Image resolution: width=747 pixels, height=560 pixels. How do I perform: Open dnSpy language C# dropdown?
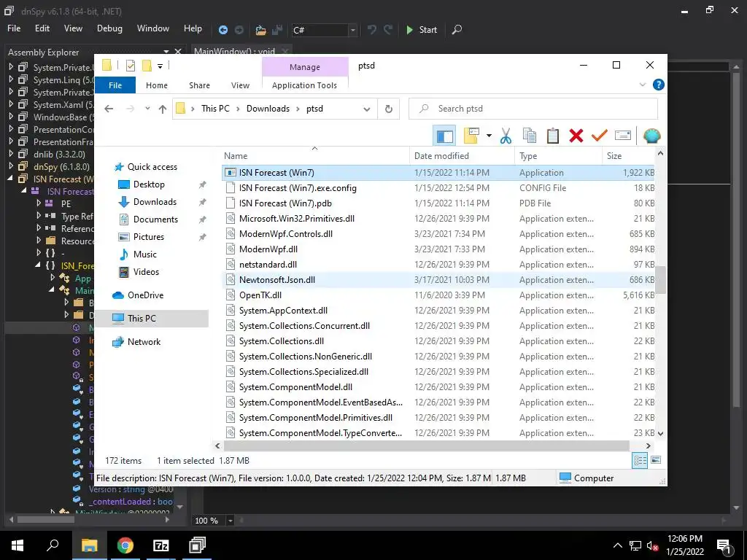[x=352, y=30]
